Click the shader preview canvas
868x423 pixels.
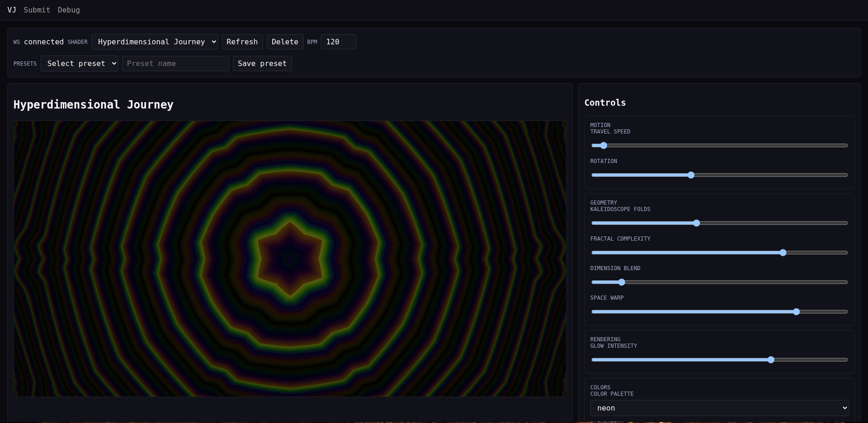[x=290, y=259]
